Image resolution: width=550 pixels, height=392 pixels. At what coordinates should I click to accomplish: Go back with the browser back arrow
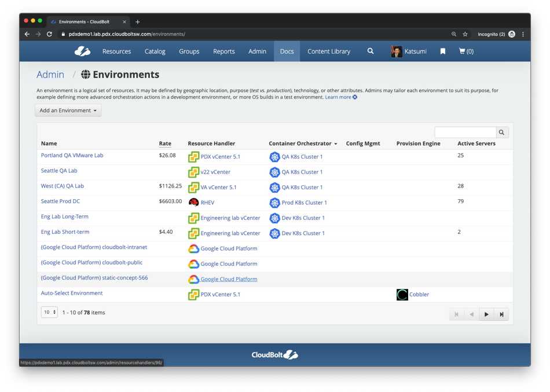pyautogui.click(x=27, y=34)
